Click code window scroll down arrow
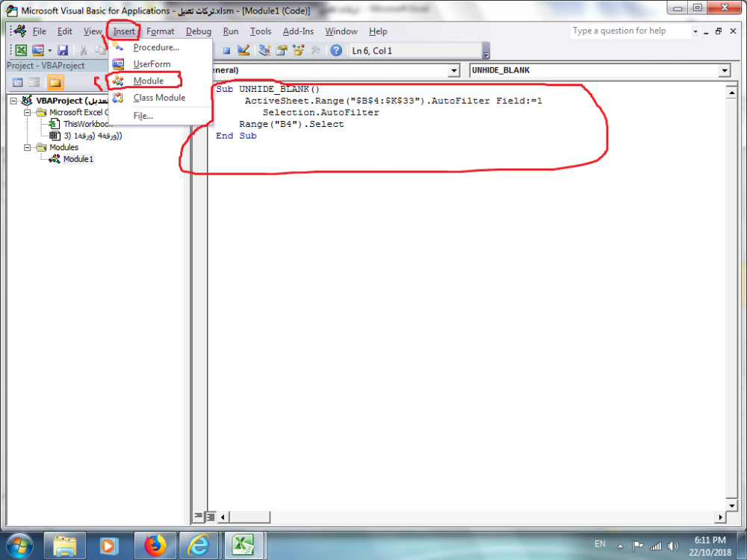Screen dimensions: 747x560 click(x=732, y=505)
